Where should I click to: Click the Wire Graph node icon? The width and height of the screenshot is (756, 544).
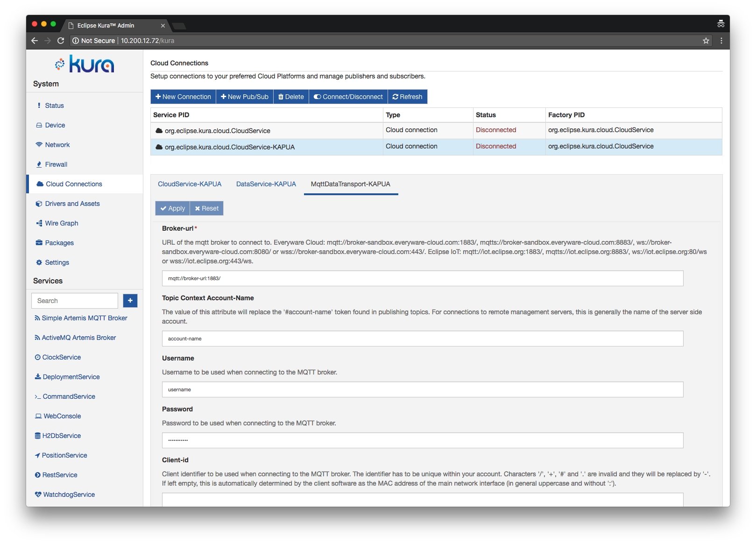click(x=39, y=223)
